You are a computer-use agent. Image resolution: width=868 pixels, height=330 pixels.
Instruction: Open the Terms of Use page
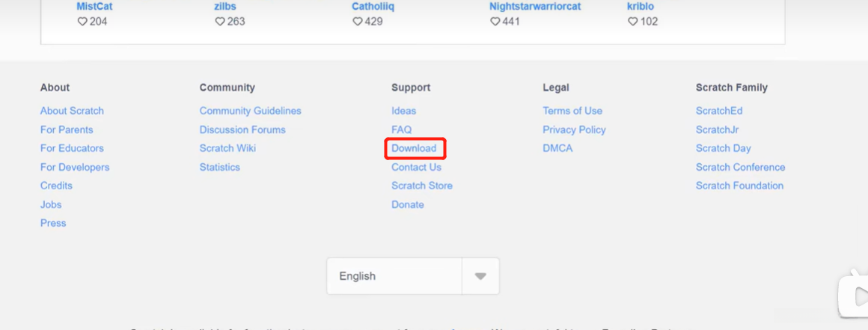click(x=572, y=111)
